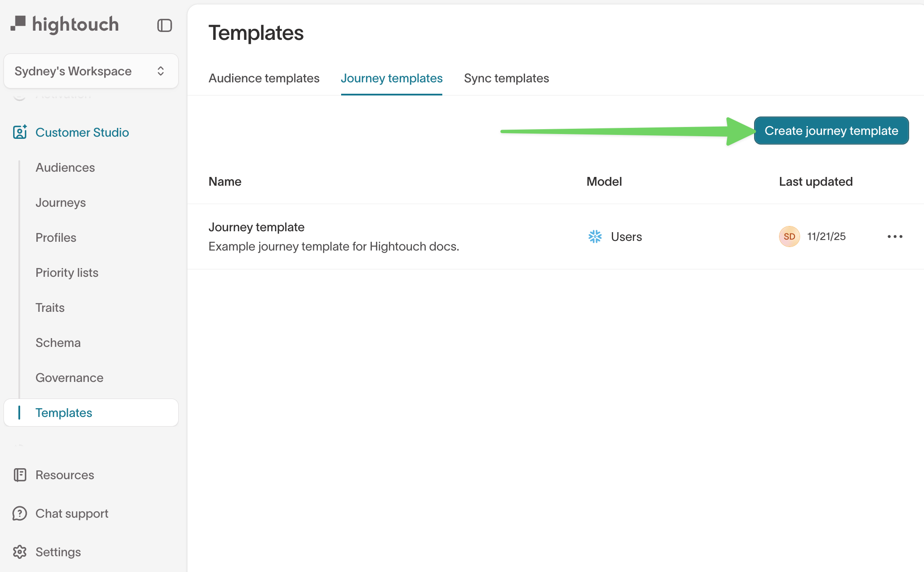Switch to Sync templates tab

pyautogui.click(x=507, y=78)
